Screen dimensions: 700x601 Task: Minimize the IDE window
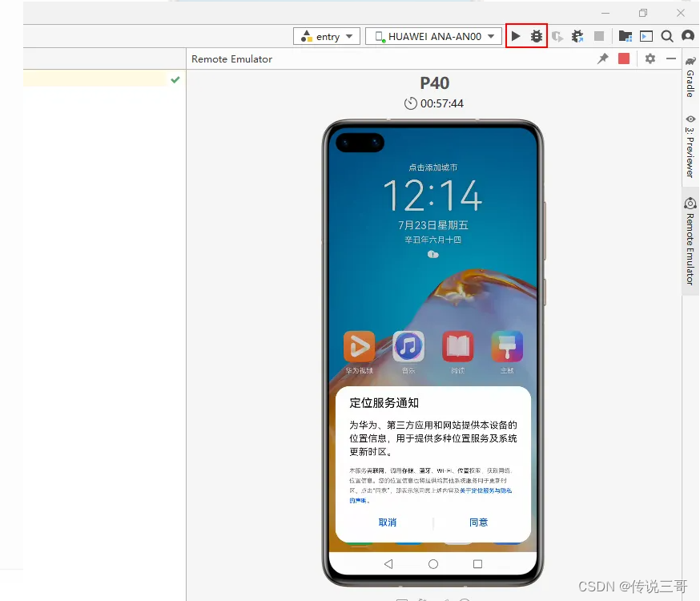pyautogui.click(x=605, y=13)
